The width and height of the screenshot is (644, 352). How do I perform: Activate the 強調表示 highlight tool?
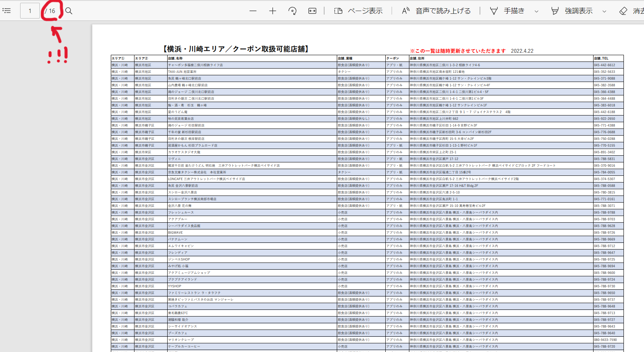tap(572, 11)
